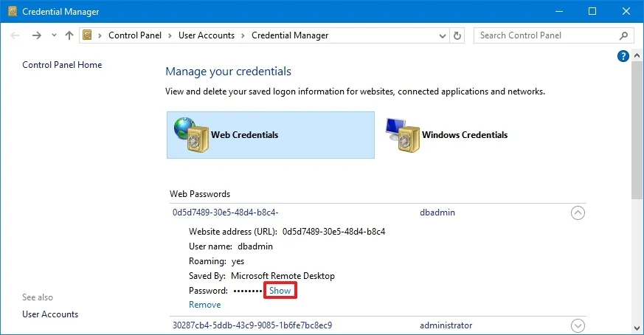Click the scrollbar down arrow
The height and width of the screenshot is (335, 644).
(637, 328)
